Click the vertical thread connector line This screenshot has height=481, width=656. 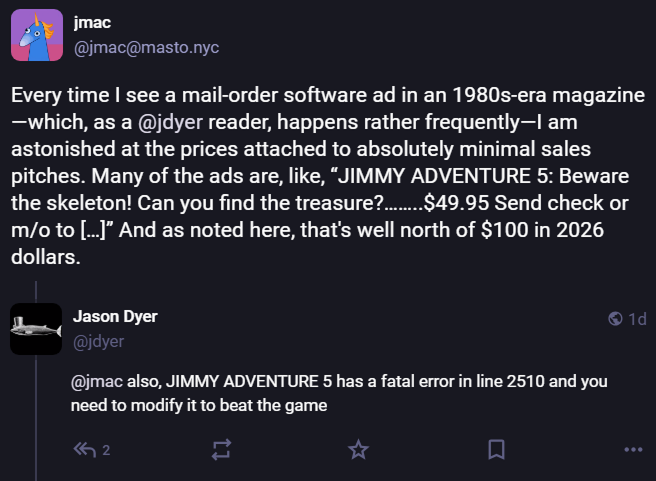[36, 290]
